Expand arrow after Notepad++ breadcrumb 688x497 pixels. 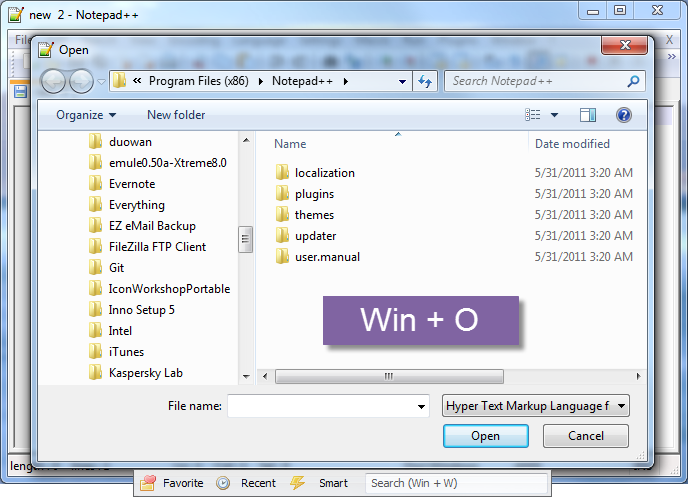[346, 81]
